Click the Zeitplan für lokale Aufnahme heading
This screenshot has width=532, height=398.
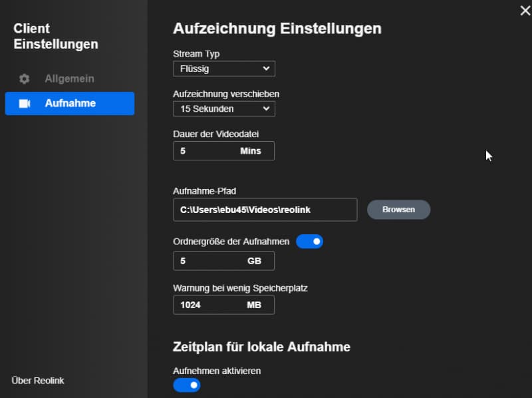pos(261,347)
